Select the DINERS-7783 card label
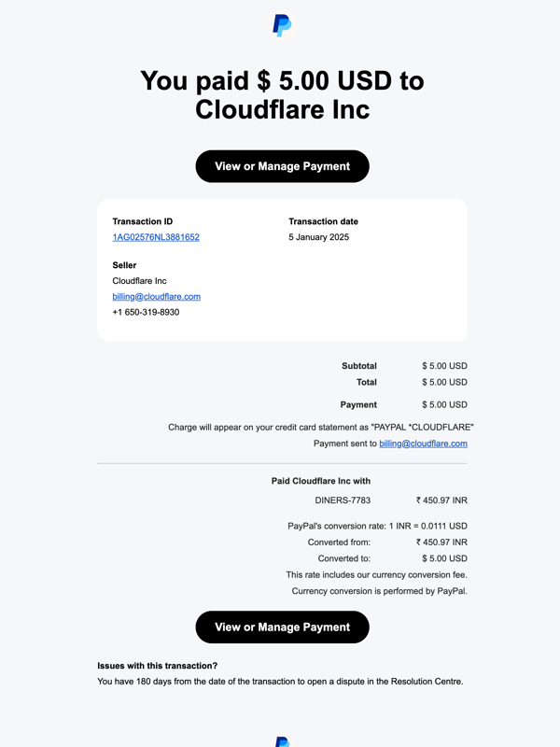This screenshot has height=747, width=560. [343, 500]
